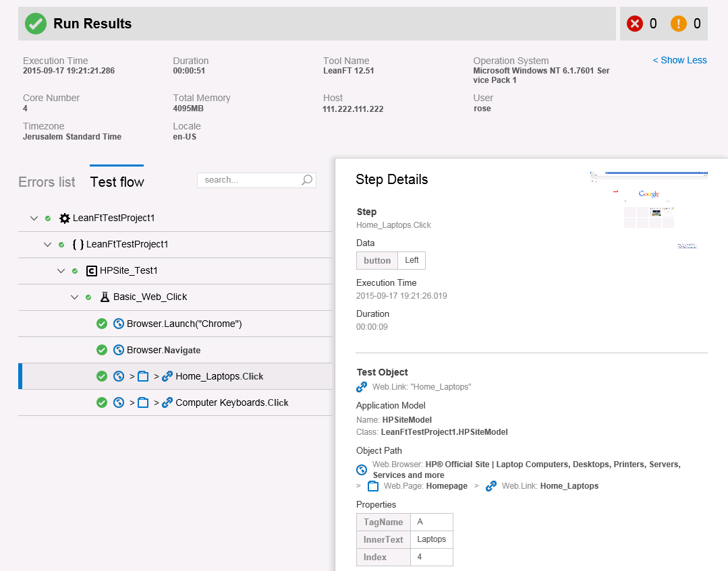Collapse the Basic_Web_Click test node

point(74,297)
